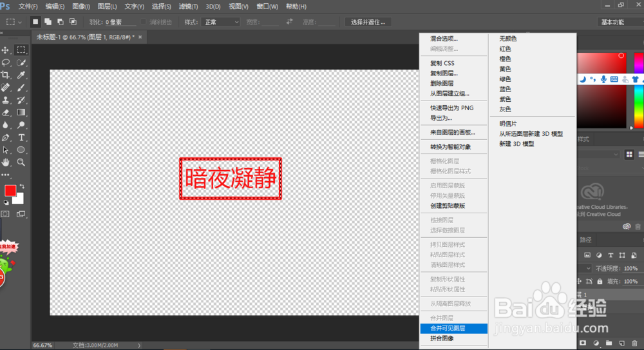Select the Eyedropper tool

click(21, 75)
